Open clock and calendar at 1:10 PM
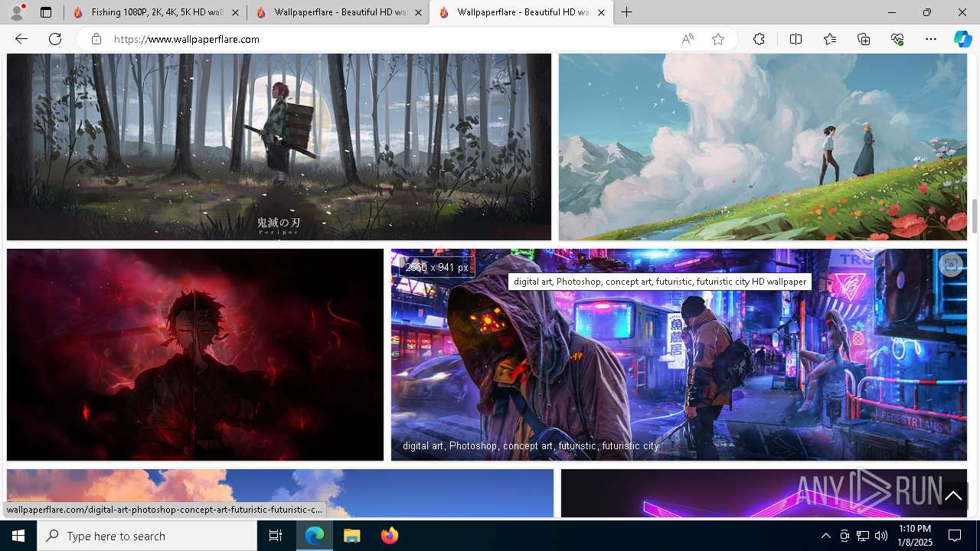The image size is (980, 551). [x=915, y=536]
